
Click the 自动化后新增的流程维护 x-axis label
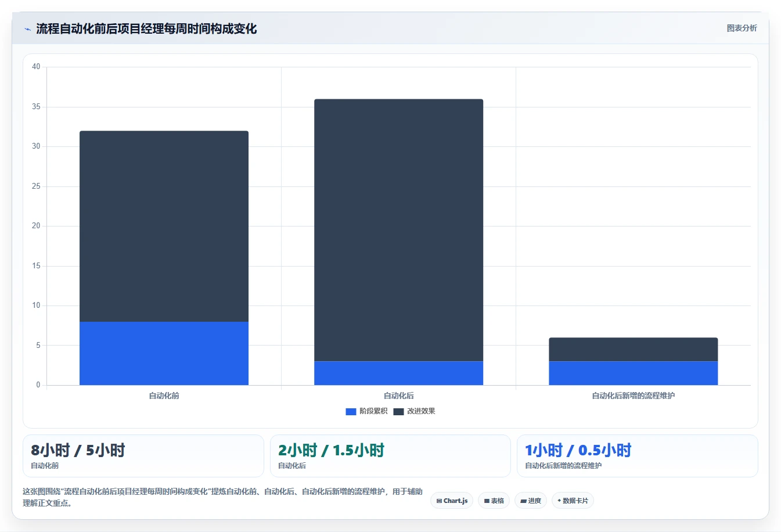tap(633, 396)
